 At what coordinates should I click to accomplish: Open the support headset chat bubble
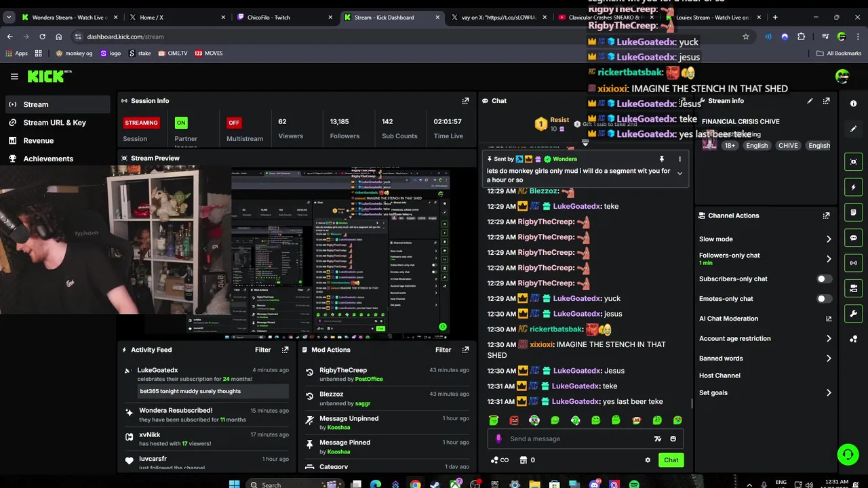coord(848,454)
